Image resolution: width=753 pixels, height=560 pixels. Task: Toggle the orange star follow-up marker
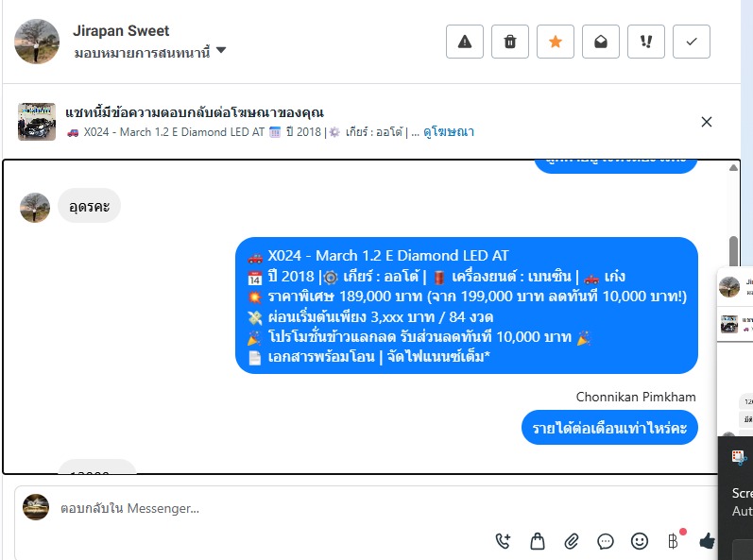[x=556, y=42]
